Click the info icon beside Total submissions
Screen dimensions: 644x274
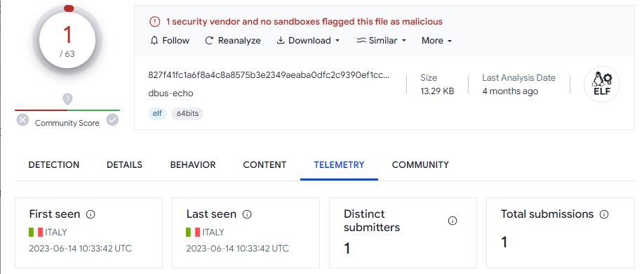[x=604, y=214]
